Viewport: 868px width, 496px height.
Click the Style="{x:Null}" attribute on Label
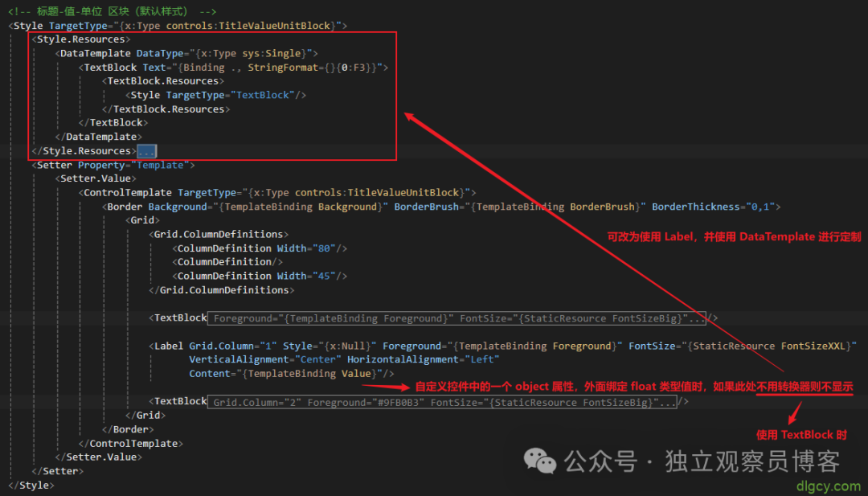(330, 346)
